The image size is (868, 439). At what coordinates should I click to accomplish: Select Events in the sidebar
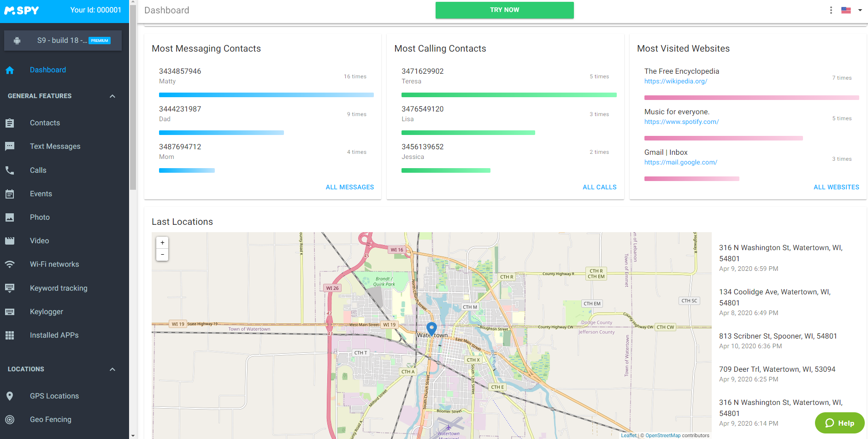coord(41,194)
